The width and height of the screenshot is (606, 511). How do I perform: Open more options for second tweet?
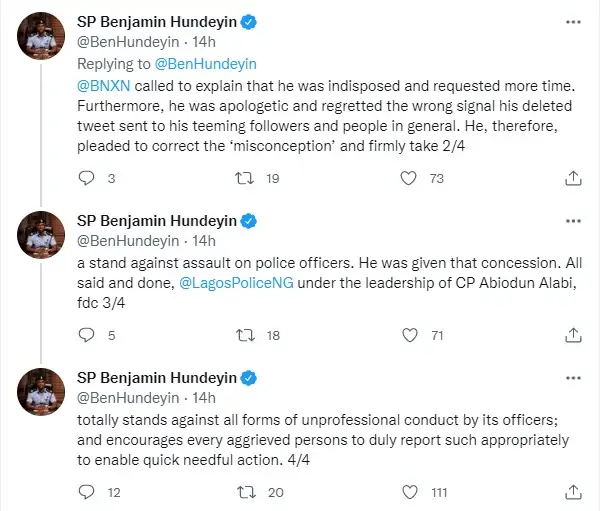point(571,221)
